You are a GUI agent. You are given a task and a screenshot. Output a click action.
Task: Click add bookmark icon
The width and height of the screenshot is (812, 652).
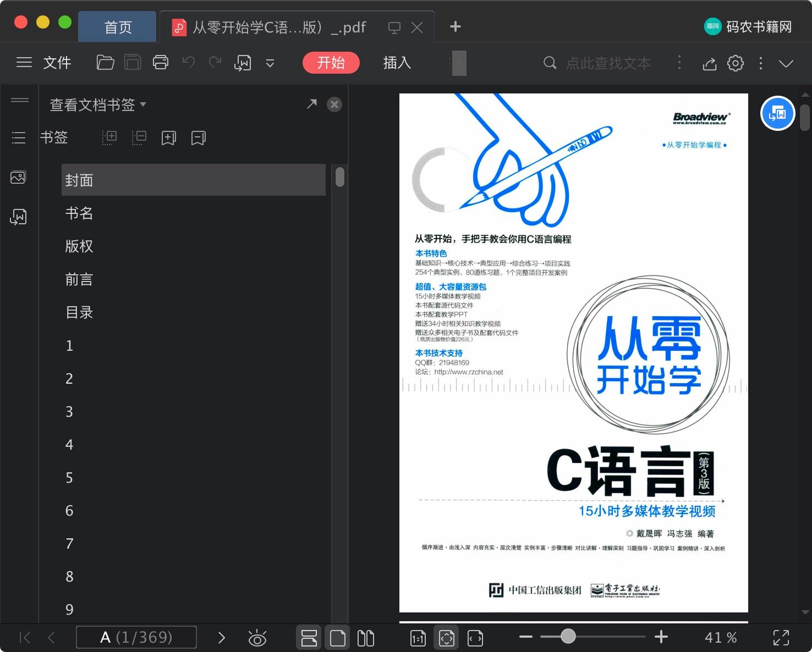click(x=169, y=138)
